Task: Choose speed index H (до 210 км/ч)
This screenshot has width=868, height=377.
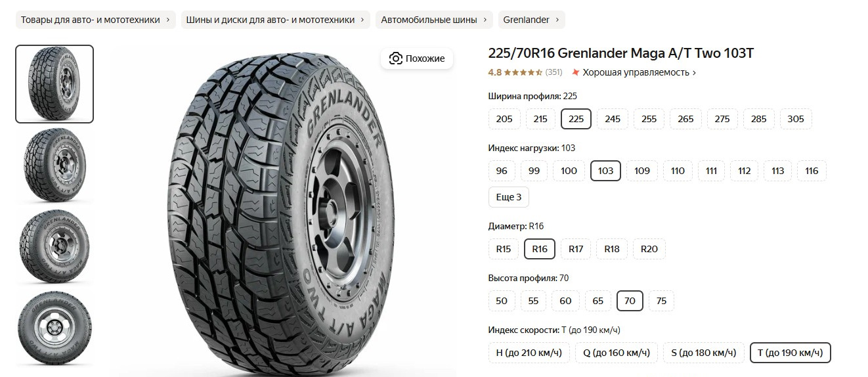Action: (x=529, y=353)
